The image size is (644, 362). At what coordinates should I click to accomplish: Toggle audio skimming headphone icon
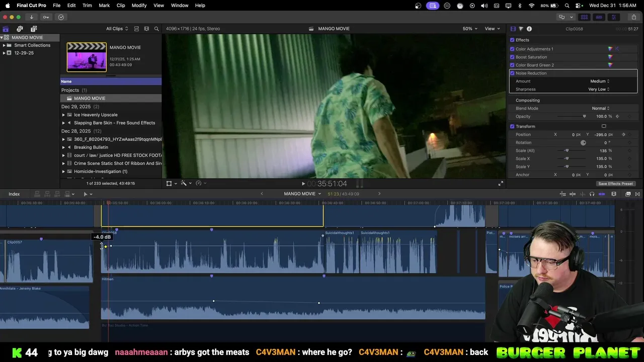pos(592,194)
